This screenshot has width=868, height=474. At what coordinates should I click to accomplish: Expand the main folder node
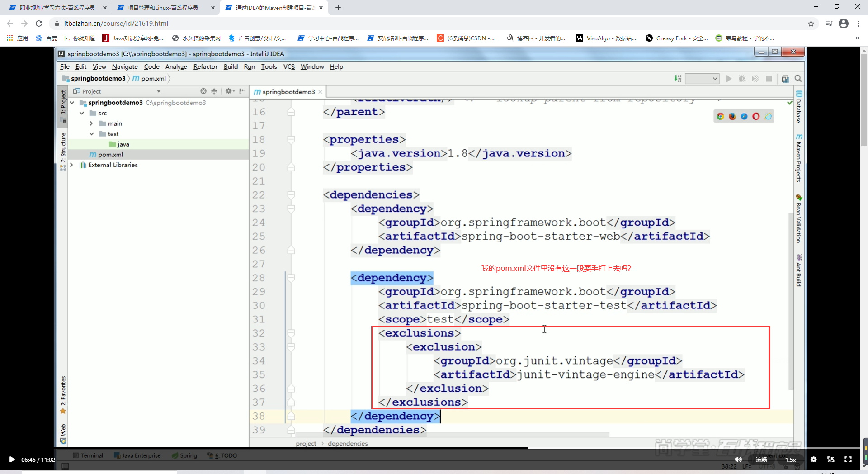coord(91,123)
